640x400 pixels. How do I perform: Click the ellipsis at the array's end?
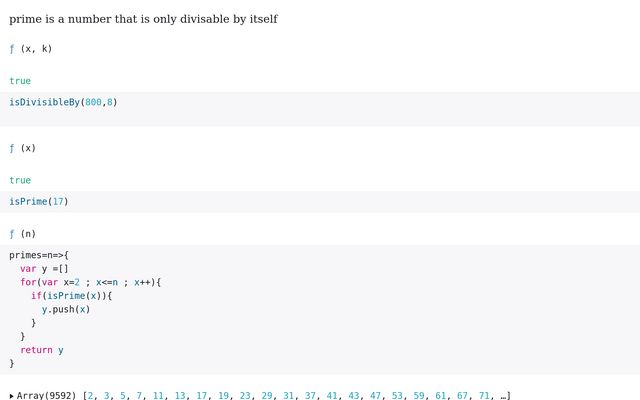503,396
